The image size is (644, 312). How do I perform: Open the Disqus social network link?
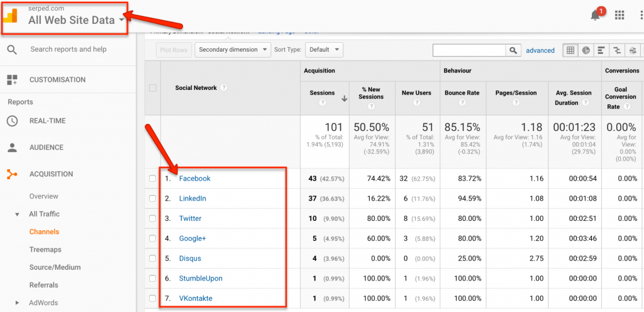pos(190,259)
